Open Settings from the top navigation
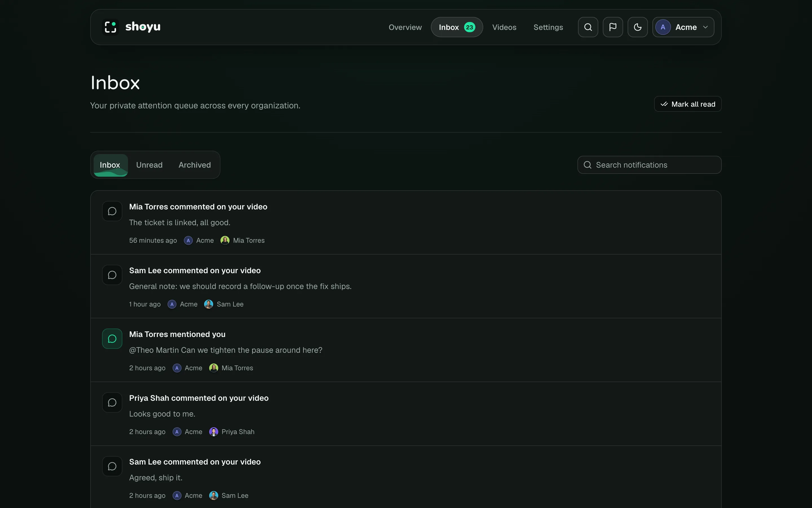812x508 pixels. point(548,27)
